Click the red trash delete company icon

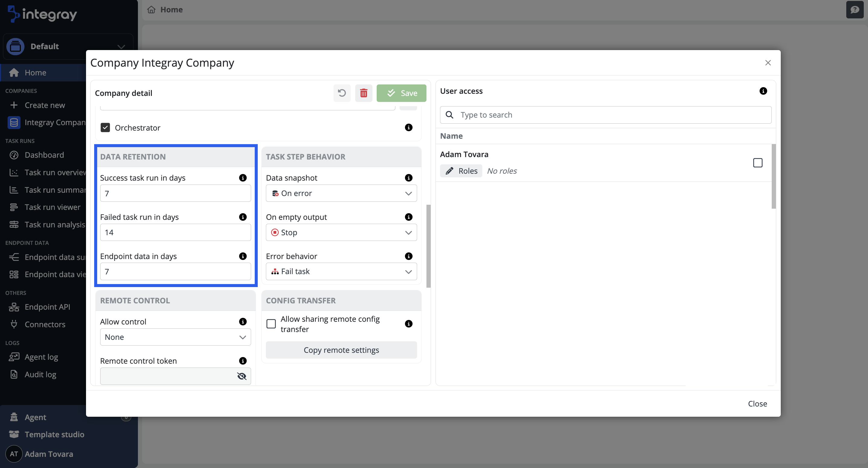364,93
